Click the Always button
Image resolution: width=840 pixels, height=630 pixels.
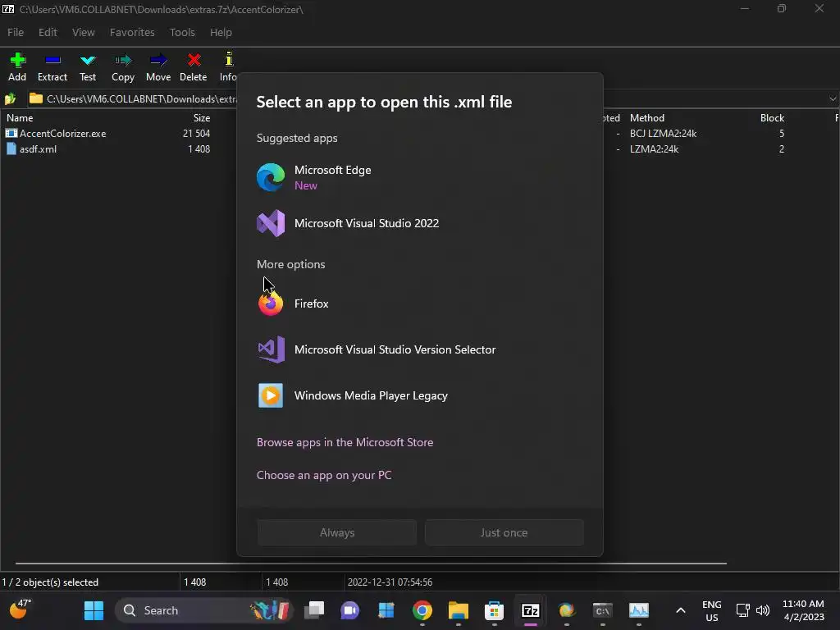click(x=337, y=532)
